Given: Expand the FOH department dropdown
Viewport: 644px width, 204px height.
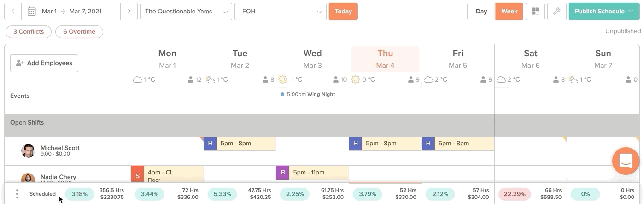Looking at the screenshot, I should (x=280, y=12).
